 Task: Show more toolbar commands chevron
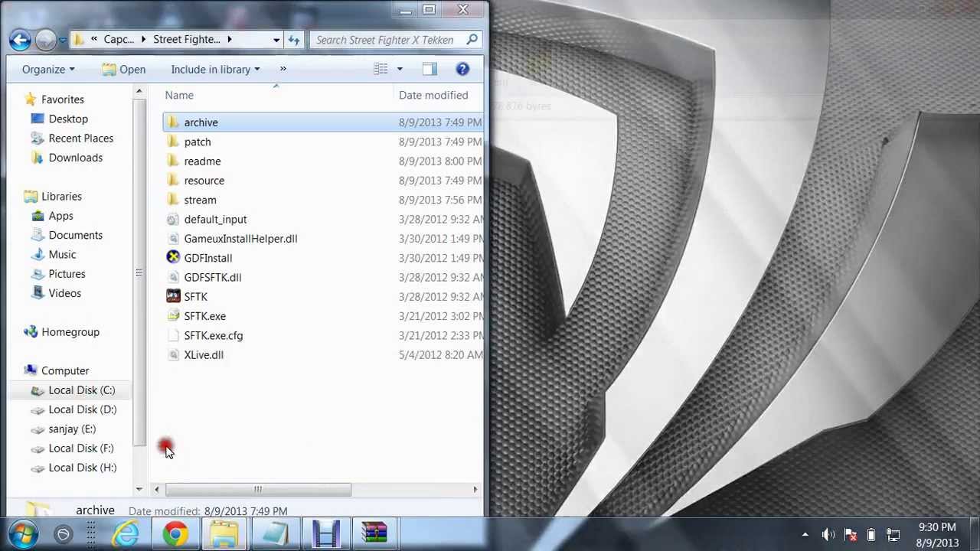click(x=283, y=70)
